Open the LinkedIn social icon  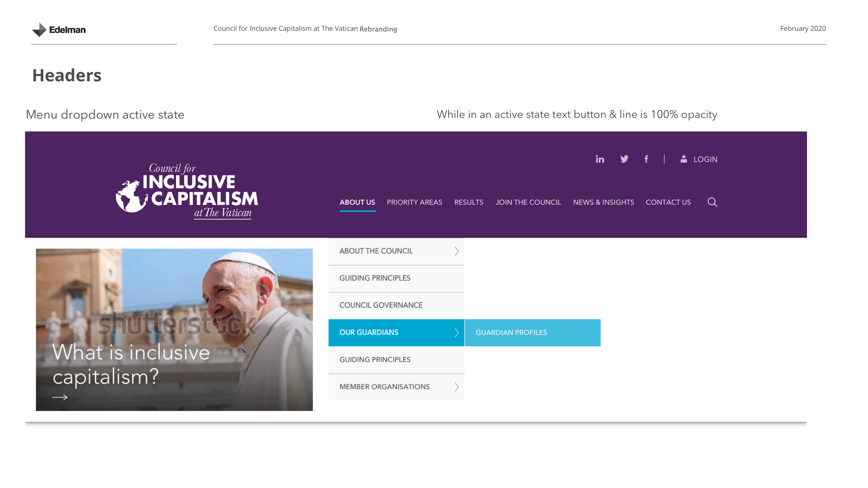[600, 159]
